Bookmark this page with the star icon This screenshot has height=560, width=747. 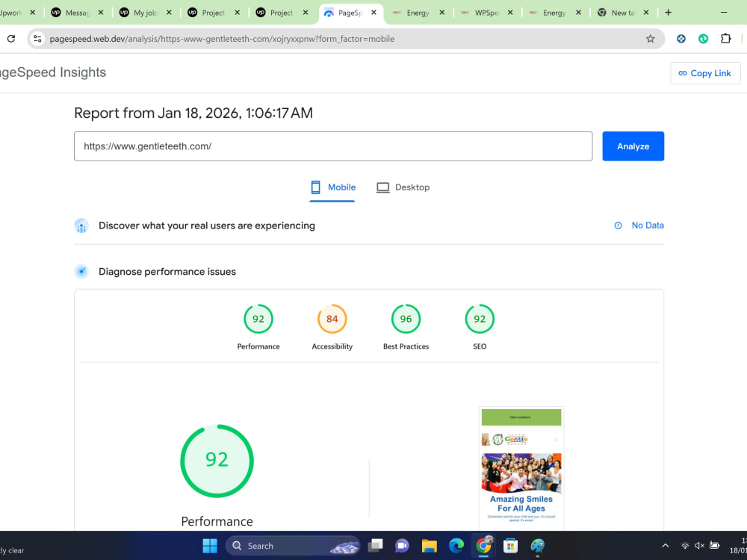(651, 39)
